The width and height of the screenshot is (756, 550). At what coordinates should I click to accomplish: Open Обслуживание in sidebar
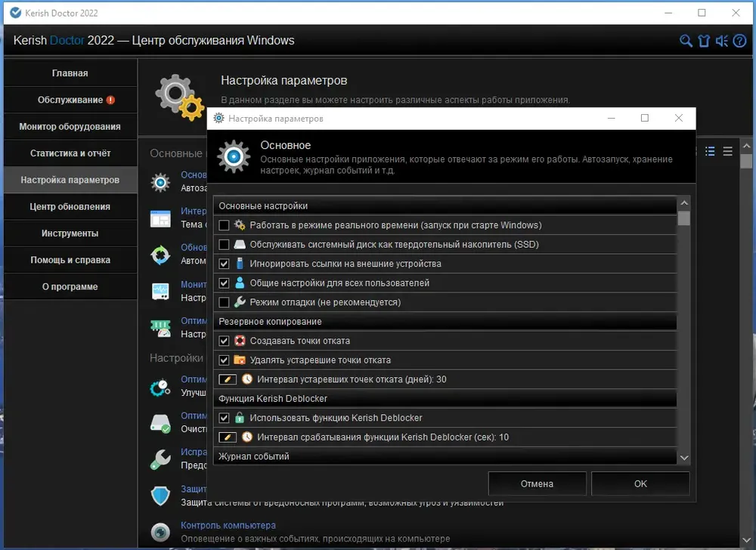[x=70, y=100]
